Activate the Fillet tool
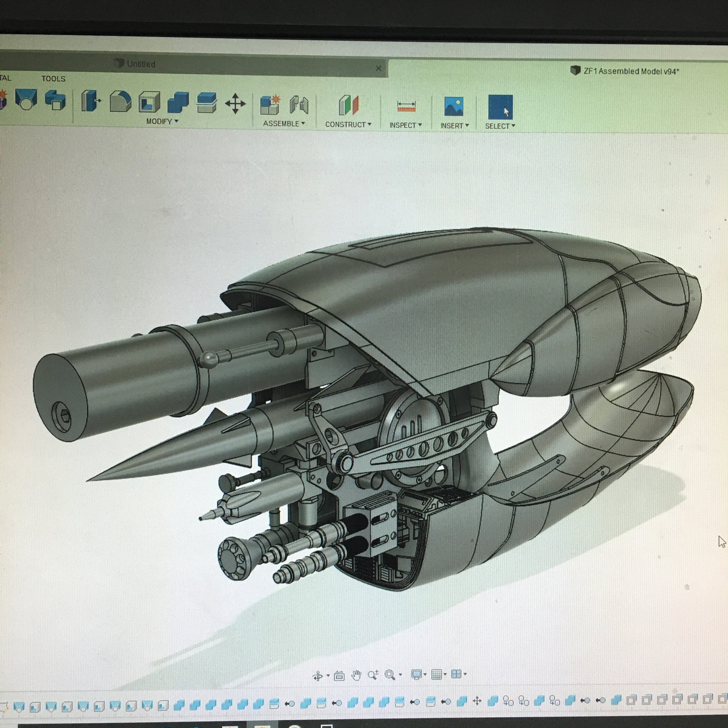The height and width of the screenshot is (728, 728). (x=120, y=101)
